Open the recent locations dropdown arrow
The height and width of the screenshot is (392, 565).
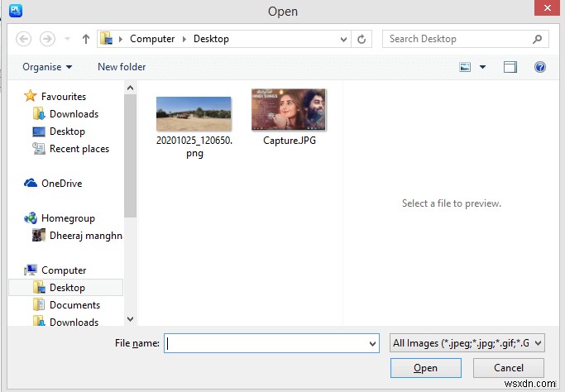(x=67, y=39)
